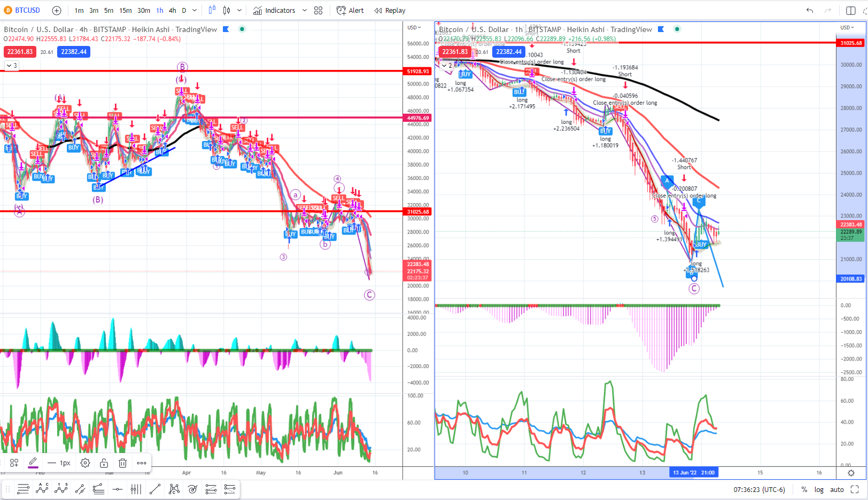Open the chart layout selector icon
Viewport: 868px width, 500px height.
coord(851,10)
